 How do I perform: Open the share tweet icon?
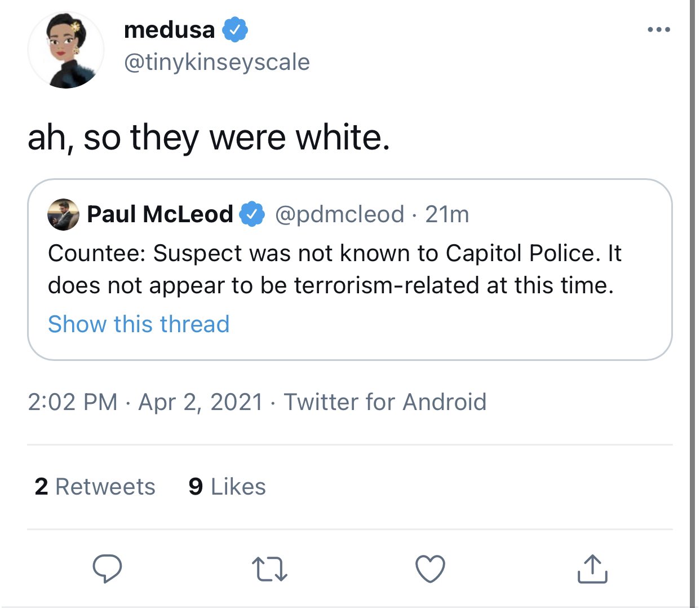pos(592,569)
